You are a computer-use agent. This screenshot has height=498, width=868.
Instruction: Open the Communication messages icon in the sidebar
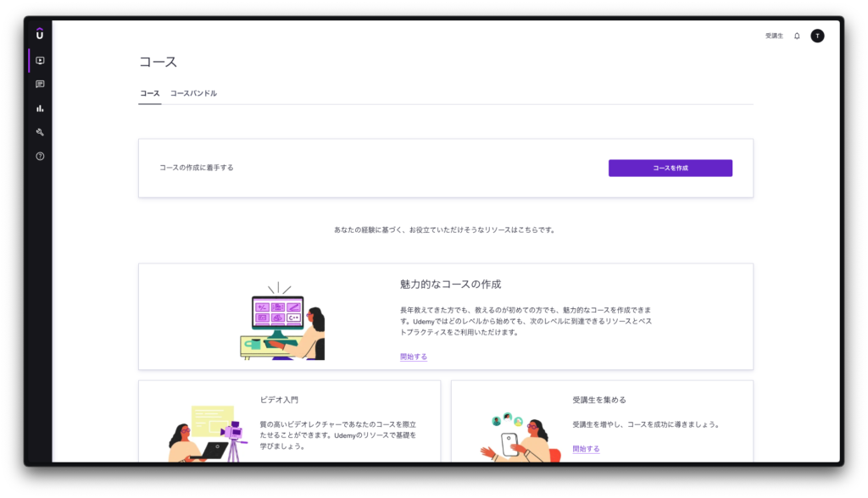[40, 85]
